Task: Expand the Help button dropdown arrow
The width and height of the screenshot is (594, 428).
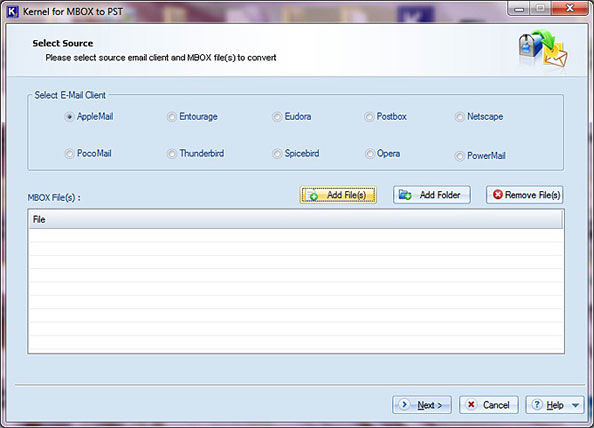Action: (x=575, y=405)
